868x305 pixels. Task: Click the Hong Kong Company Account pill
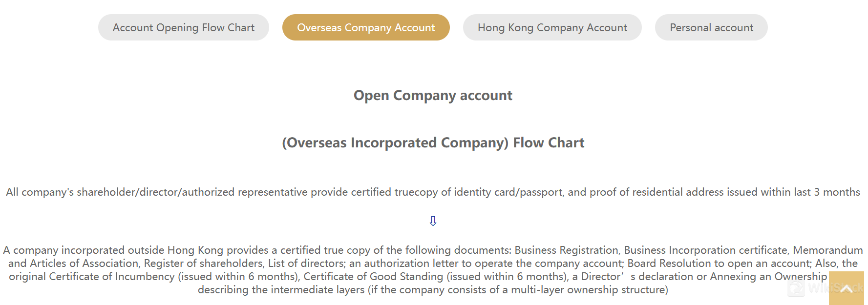pyautogui.click(x=552, y=27)
